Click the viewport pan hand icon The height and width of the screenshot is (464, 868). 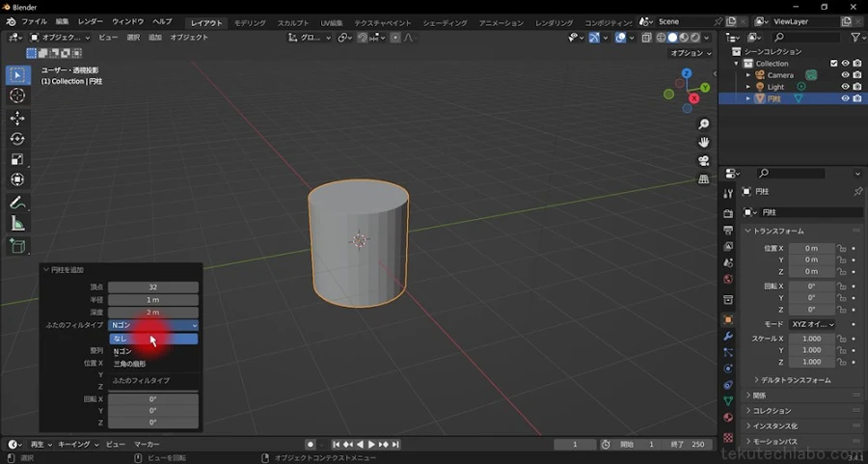pos(704,143)
